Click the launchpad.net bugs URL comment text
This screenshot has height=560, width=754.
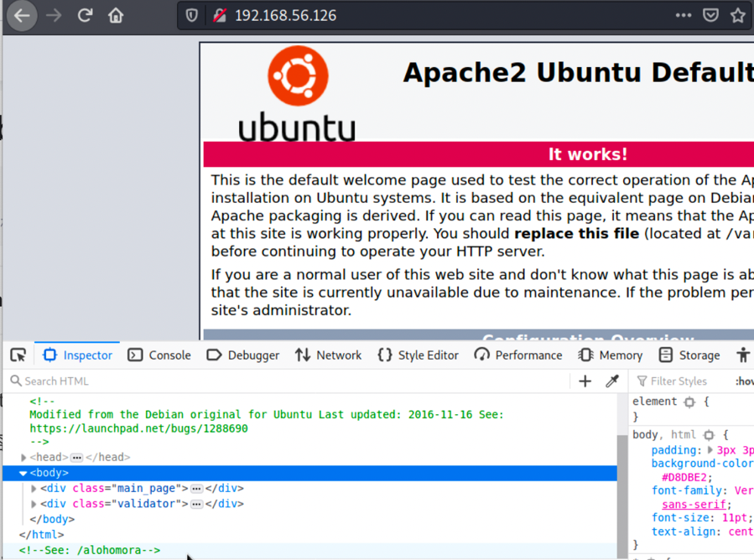click(138, 428)
